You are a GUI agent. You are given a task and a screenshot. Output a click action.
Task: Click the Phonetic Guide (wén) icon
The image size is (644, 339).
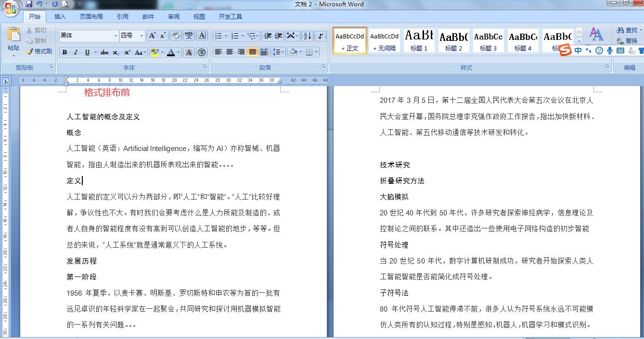189,36
